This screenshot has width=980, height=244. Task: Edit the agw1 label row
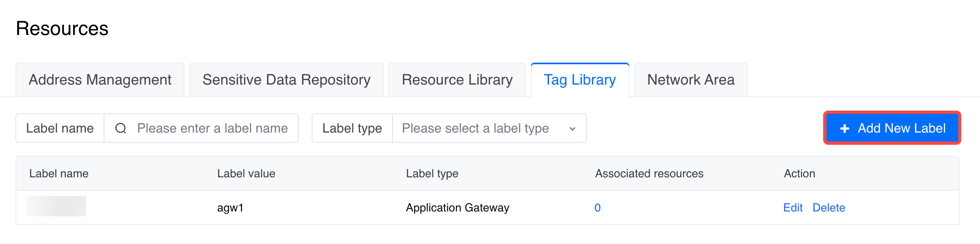[793, 208]
